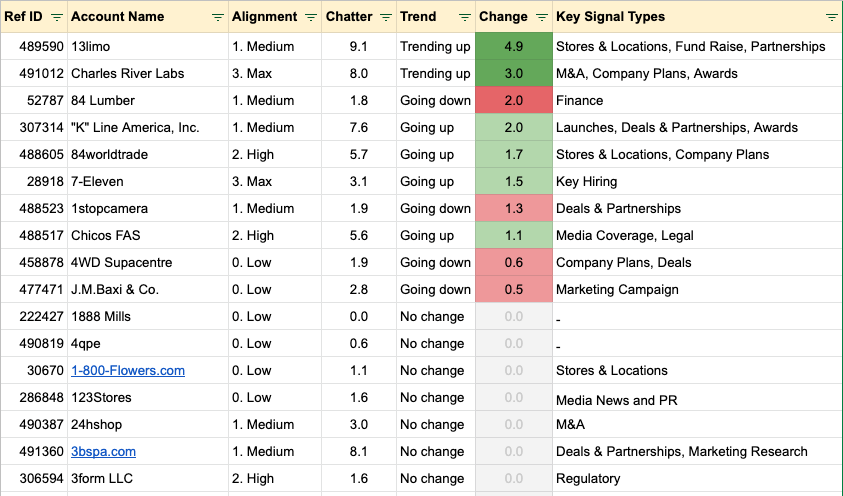Image resolution: width=843 pixels, height=496 pixels.
Task: Select the Account Name header cell
Action: pyautogui.click(x=148, y=17)
